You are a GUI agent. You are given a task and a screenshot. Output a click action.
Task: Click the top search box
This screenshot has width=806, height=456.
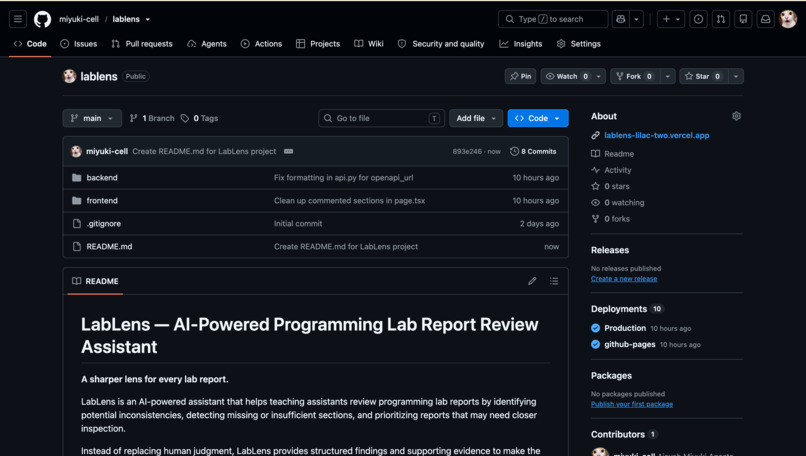pyautogui.click(x=553, y=19)
